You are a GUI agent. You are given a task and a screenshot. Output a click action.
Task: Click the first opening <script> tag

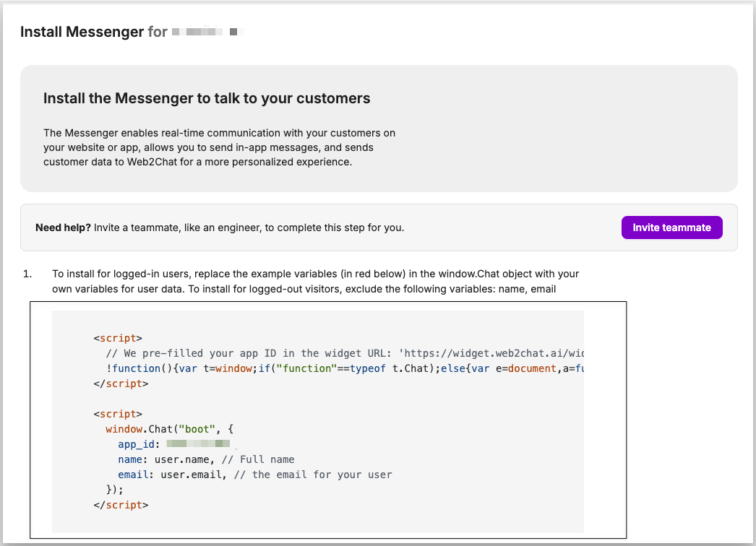pos(118,338)
